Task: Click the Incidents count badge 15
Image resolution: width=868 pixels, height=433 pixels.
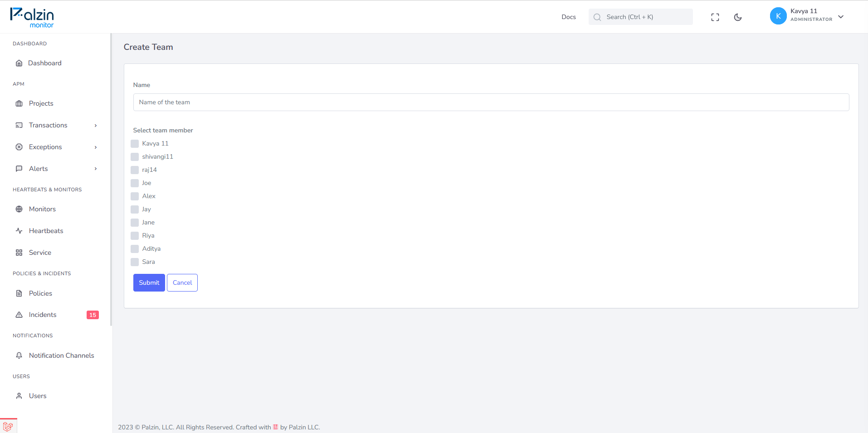Action: pyautogui.click(x=93, y=315)
